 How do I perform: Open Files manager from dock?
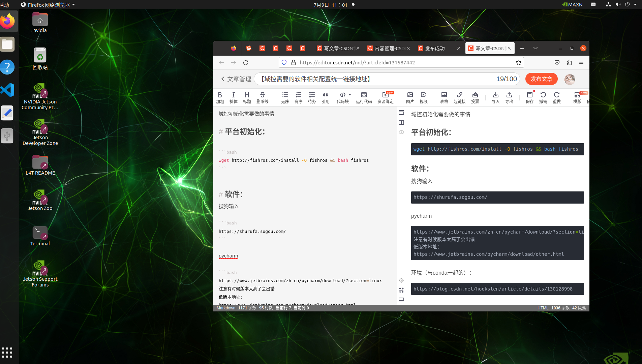[7, 44]
